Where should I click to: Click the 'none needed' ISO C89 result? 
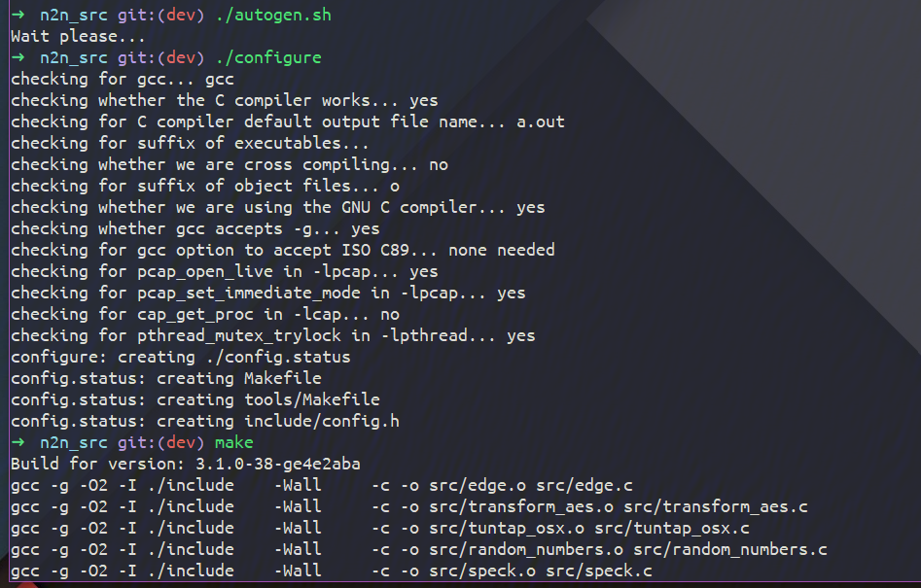[x=502, y=250]
